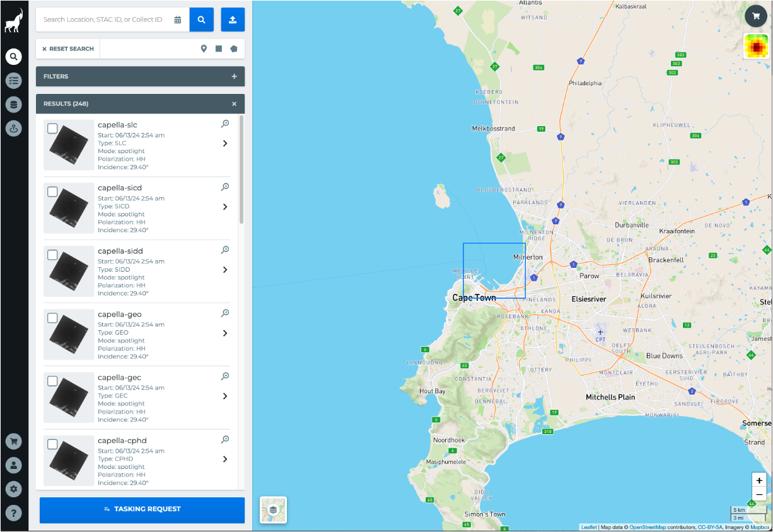Open the CC-BY-SA license link

711,527
